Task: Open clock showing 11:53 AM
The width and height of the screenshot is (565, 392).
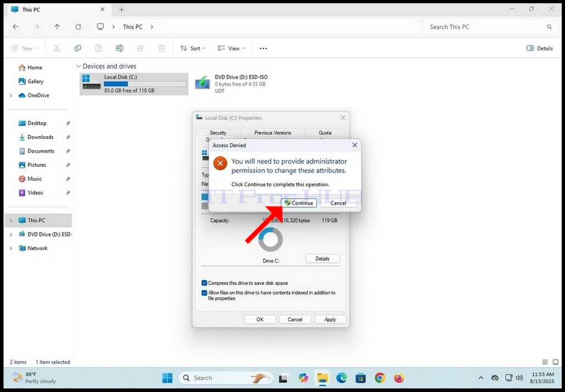Action: (x=542, y=378)
